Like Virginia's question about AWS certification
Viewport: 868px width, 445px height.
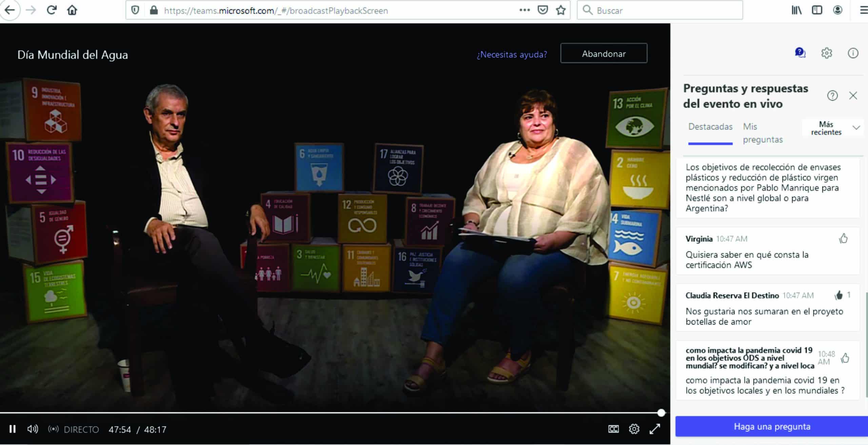coord(844,239)
